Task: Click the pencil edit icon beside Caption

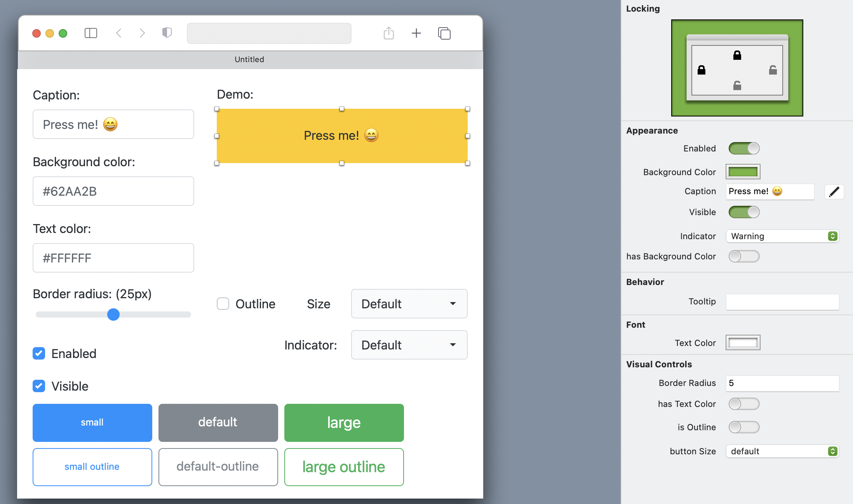Action: [834, 191]
